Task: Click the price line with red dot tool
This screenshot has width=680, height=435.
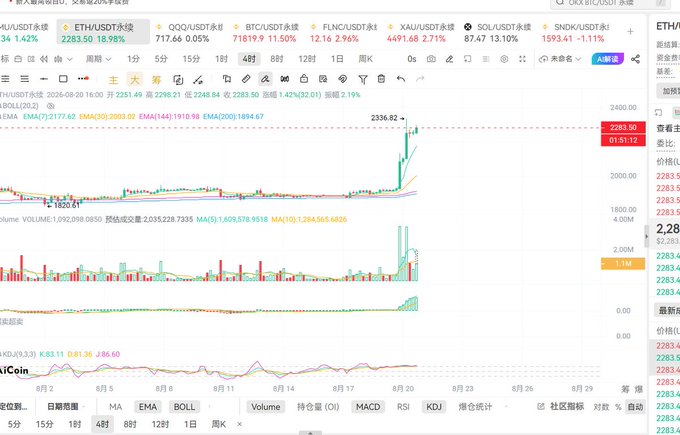Action: pyautogui.click(x=83, y=79)
